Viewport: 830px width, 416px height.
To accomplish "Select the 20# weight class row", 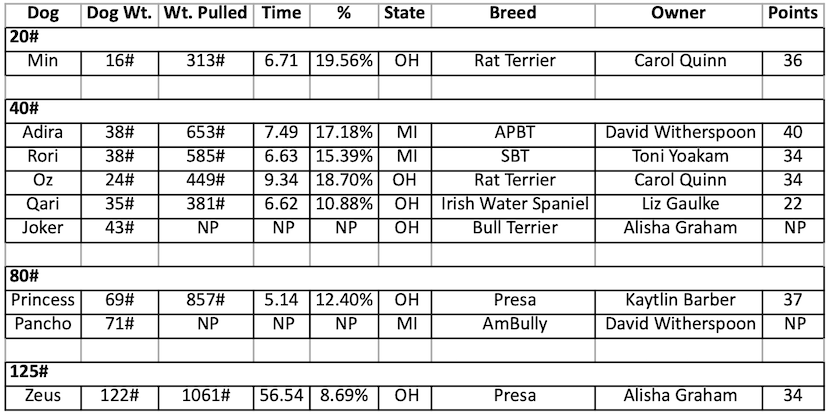I will (x=24, y=37).
